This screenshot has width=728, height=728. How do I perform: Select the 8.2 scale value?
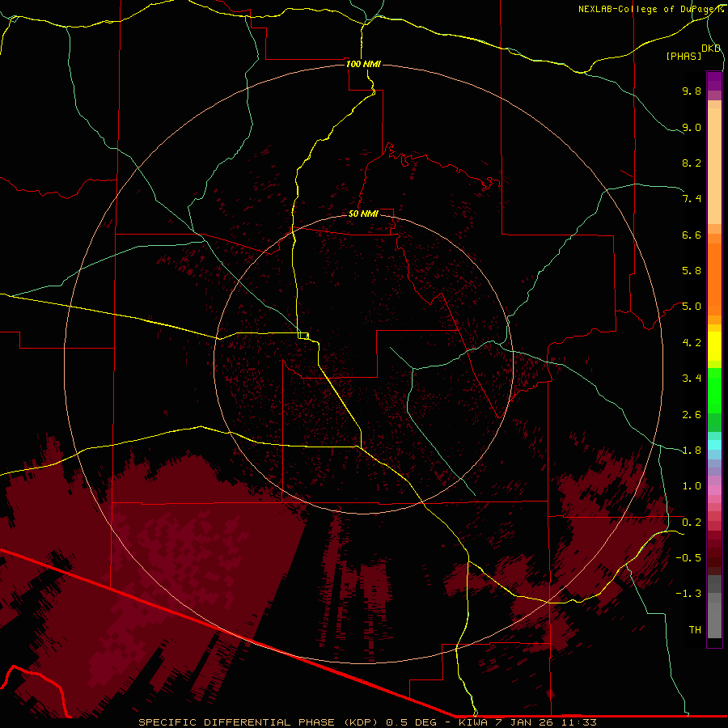coord(692,163)
